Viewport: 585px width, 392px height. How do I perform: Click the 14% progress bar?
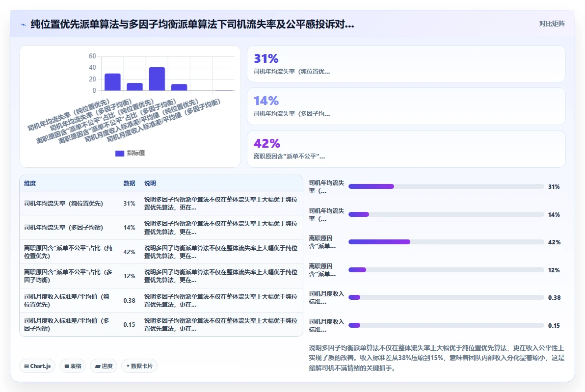click(x=446, y=214)
